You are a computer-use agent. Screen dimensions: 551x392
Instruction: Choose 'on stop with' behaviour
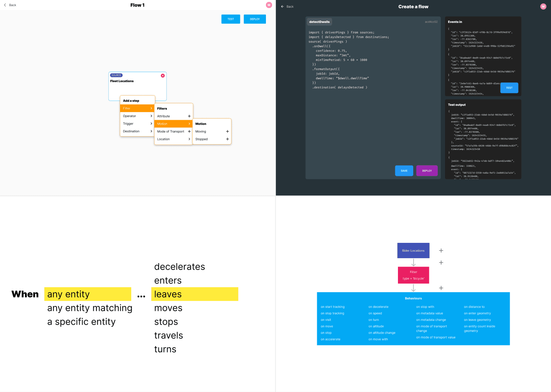tap(425, 307)
